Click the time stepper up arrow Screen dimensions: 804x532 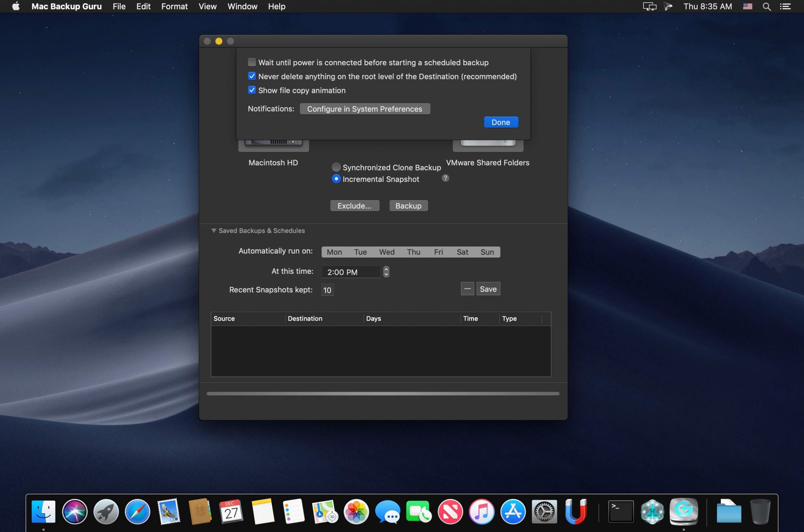click(x=386, y=269)
